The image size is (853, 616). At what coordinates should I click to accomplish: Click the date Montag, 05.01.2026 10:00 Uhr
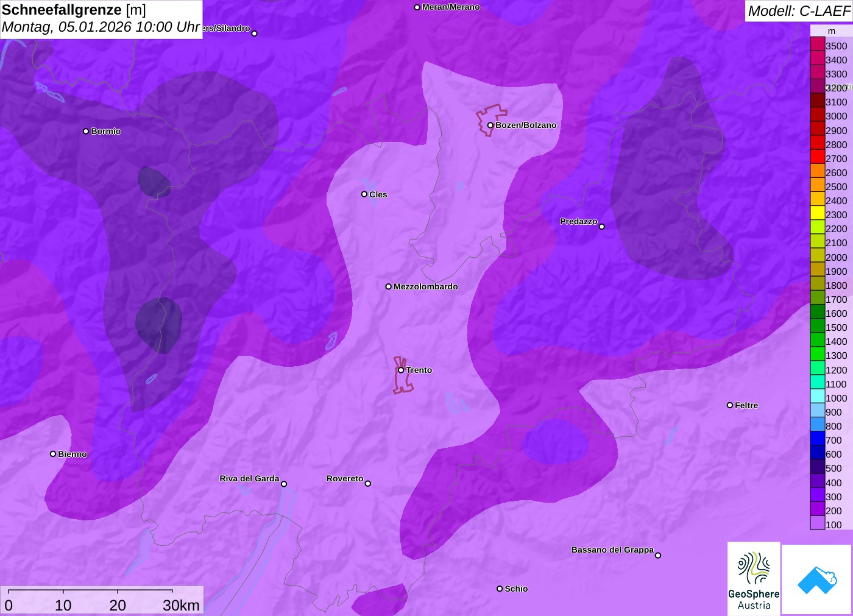pos(101,27)
